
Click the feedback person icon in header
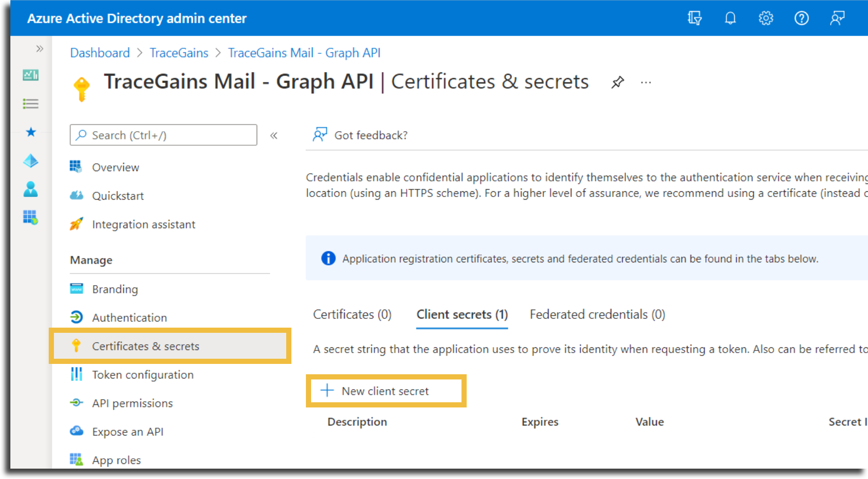837,18
